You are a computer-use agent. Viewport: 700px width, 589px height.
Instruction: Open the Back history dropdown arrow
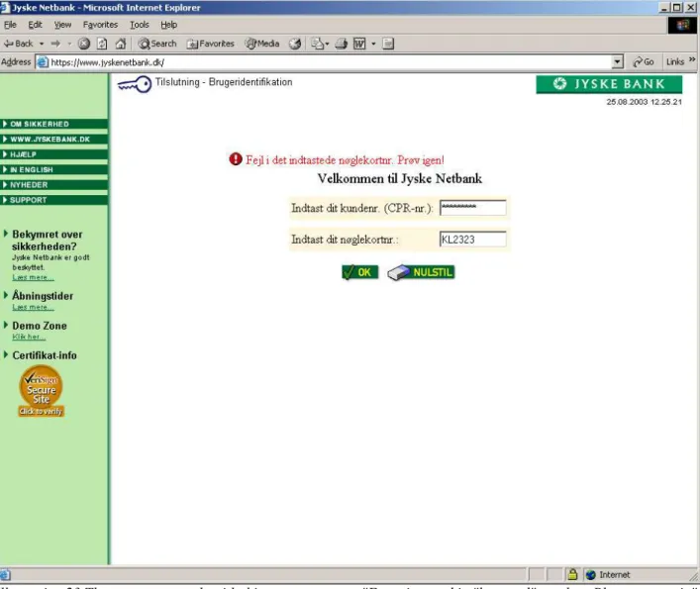pyautogui.click(x=42, y=44)
